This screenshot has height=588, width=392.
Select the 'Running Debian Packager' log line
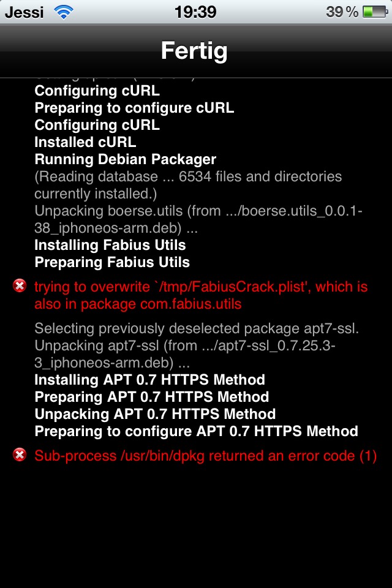pos(125,159)
